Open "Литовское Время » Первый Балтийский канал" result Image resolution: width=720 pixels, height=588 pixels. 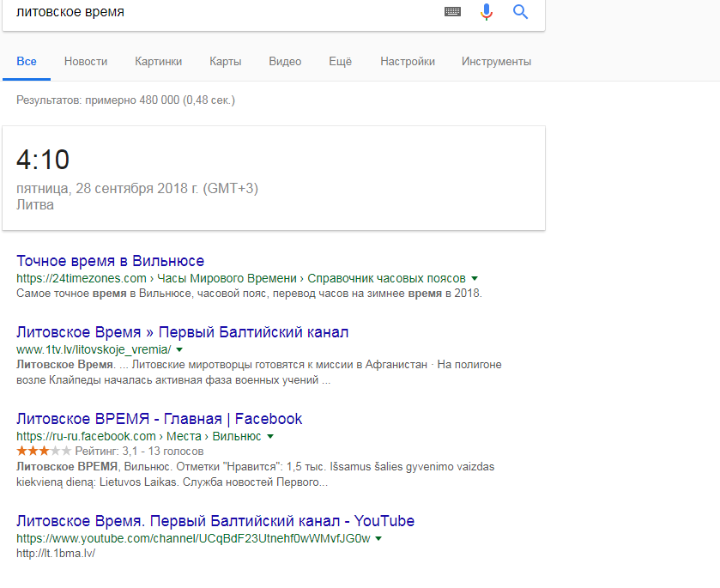[182, 332]
